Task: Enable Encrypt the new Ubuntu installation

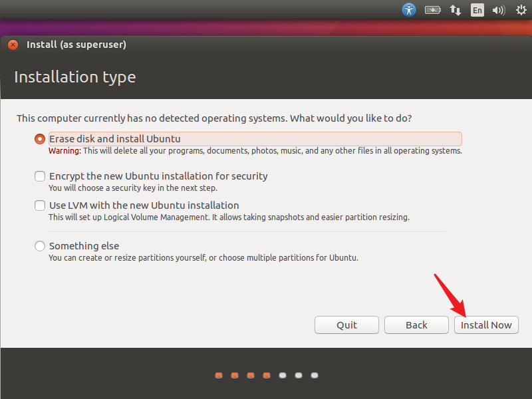Action: 40,176
